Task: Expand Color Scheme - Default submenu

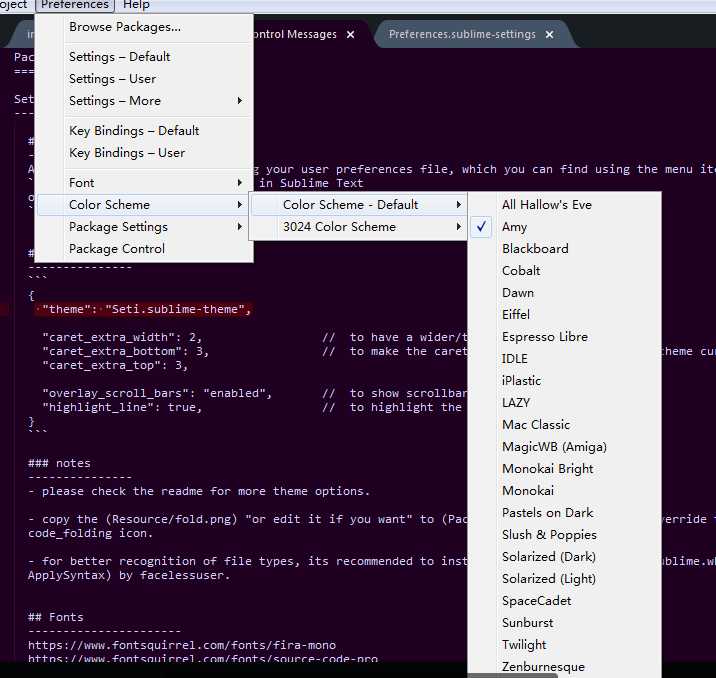Action: tap(358, 205)
